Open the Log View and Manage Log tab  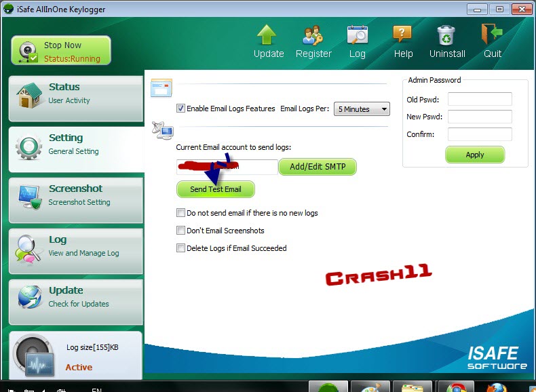pyautogui.click(x=76, y=251)
